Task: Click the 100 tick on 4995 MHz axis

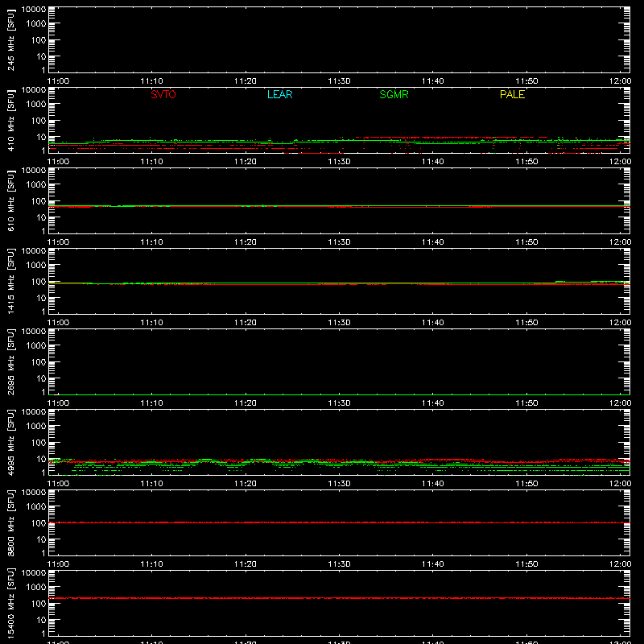Action: click(x=39, y=443)
